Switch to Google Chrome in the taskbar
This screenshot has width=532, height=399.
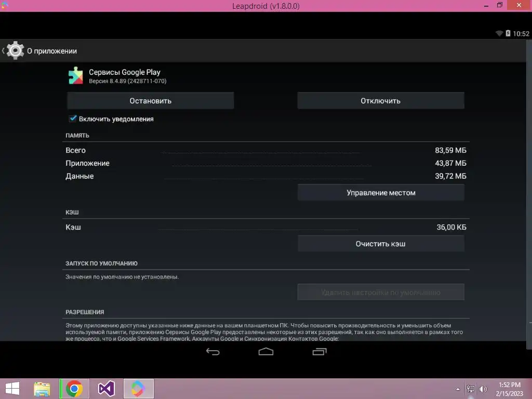(74, 389)
